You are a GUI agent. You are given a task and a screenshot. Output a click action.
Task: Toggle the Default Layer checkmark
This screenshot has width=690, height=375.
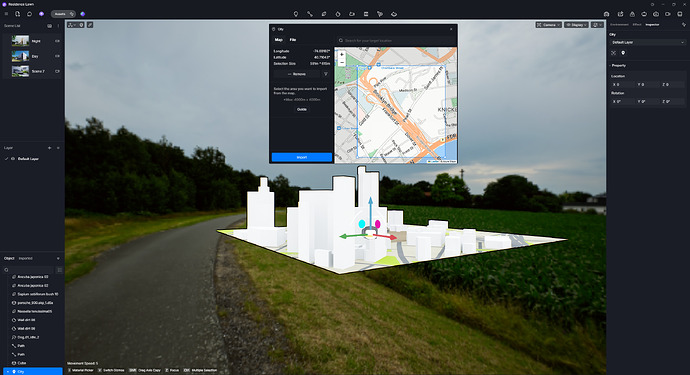[6, 158]
